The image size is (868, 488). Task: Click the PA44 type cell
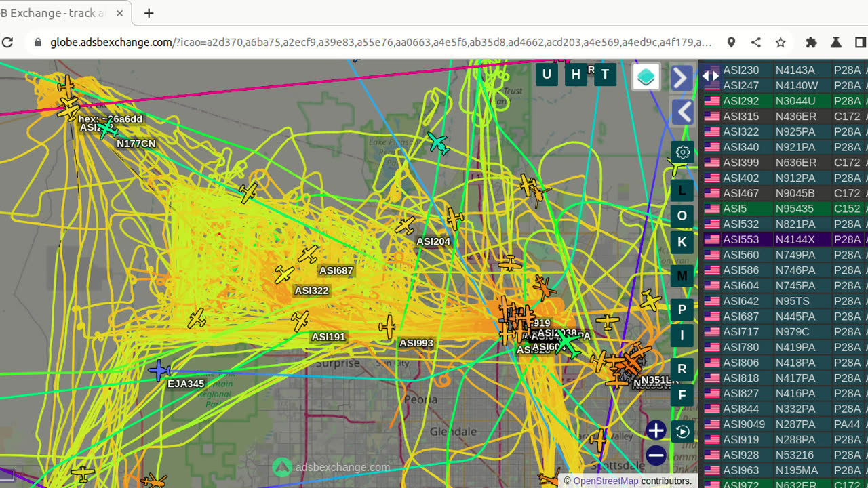[847, 424]
